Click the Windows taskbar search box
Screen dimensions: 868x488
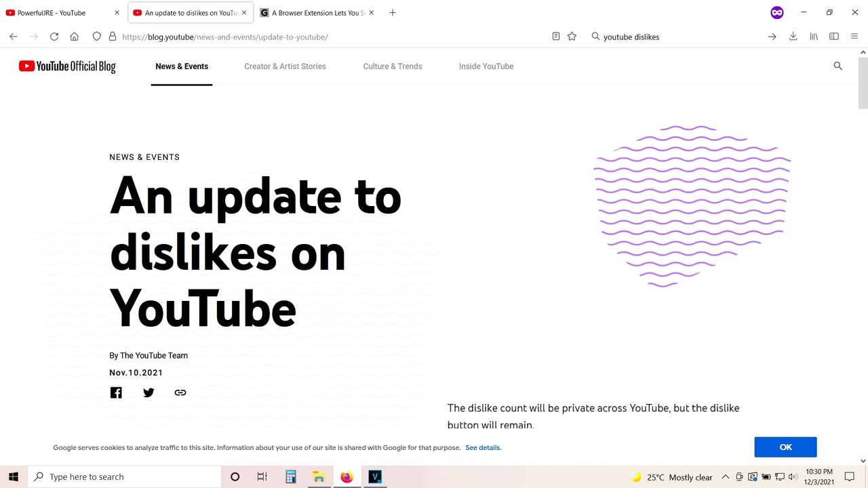124,476
